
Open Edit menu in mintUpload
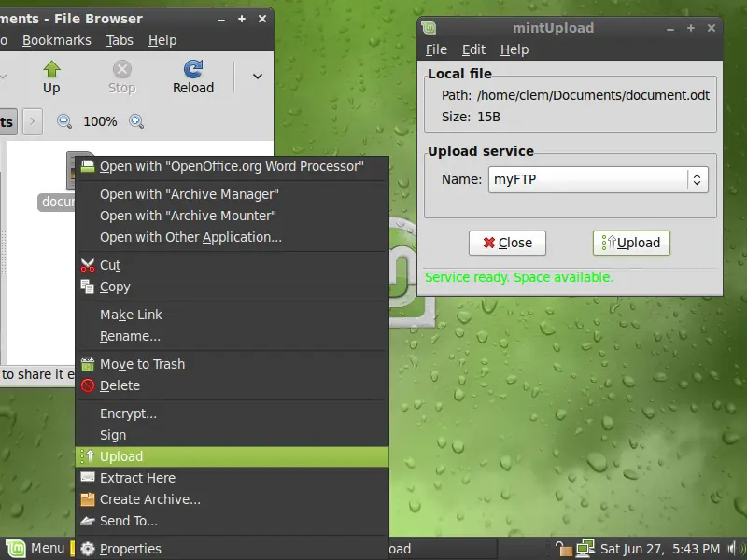point(473,50)
